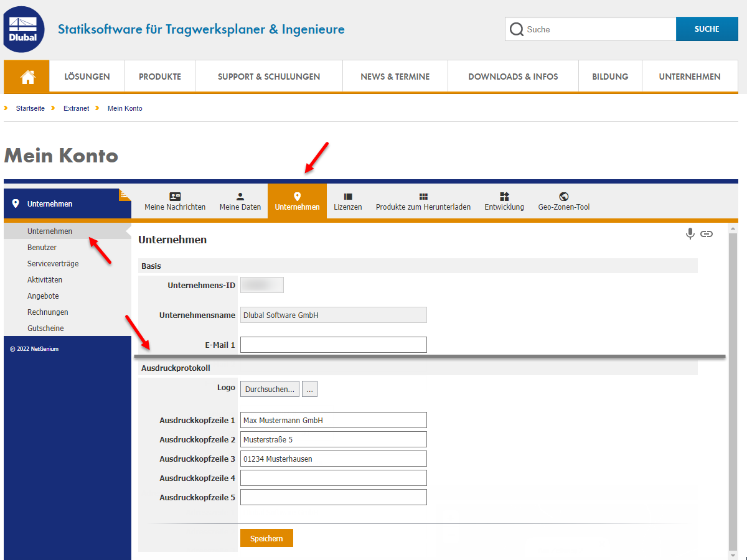This screenshot has width=747, height=560.
Task: Select Rechnungen in the sidebar
Action: 47,312
